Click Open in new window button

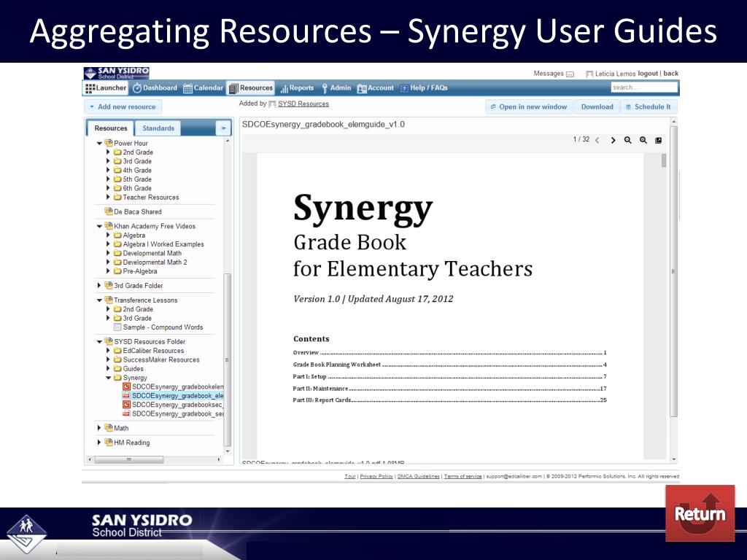click(529, 106)
